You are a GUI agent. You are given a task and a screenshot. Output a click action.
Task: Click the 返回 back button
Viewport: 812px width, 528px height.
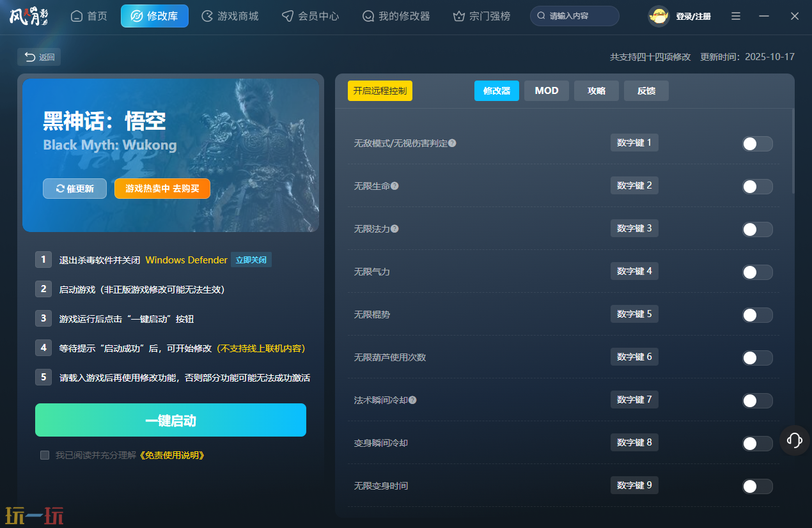pos(39,57)
